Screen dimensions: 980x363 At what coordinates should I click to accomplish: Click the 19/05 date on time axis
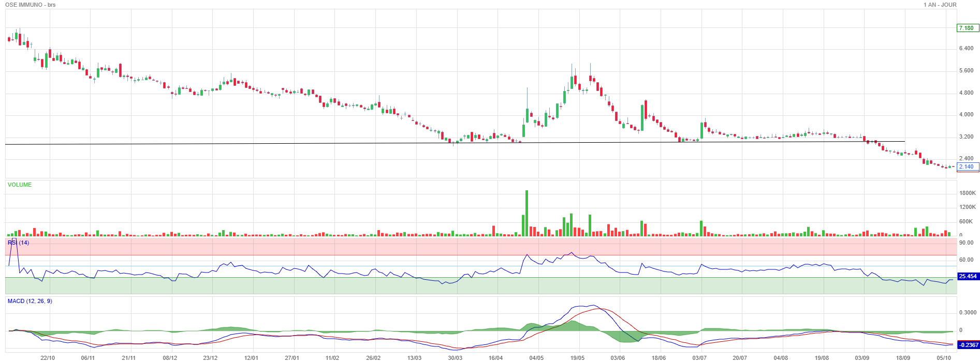pos(577,358)
